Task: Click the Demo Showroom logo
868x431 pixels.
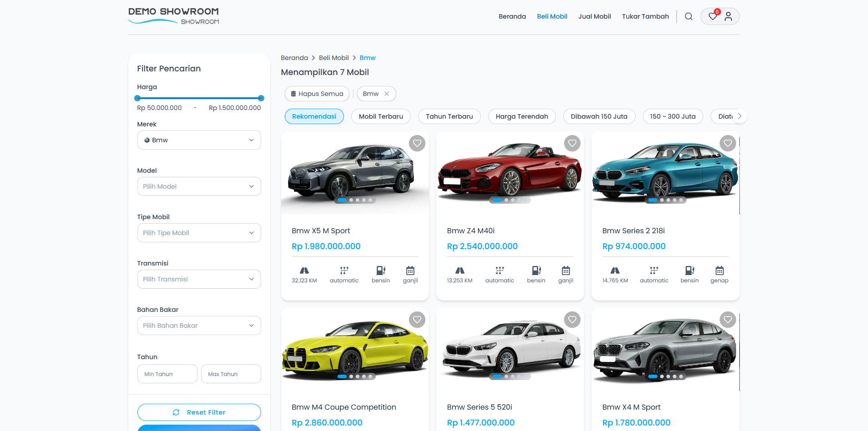Action: pos(173,15)
